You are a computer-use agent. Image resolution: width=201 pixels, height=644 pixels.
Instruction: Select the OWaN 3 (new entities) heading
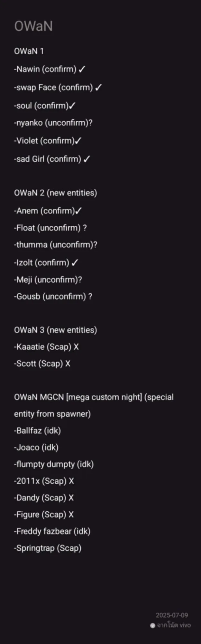pos(56,330)
